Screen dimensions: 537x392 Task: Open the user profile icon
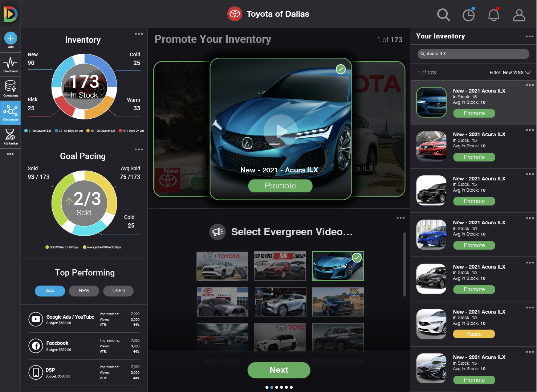[519, 15]
